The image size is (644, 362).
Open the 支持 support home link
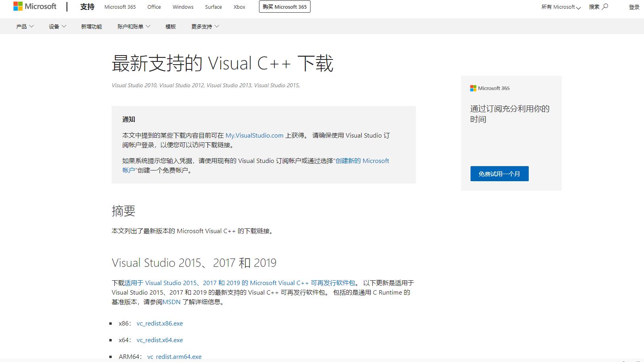[x=87, y=7]
